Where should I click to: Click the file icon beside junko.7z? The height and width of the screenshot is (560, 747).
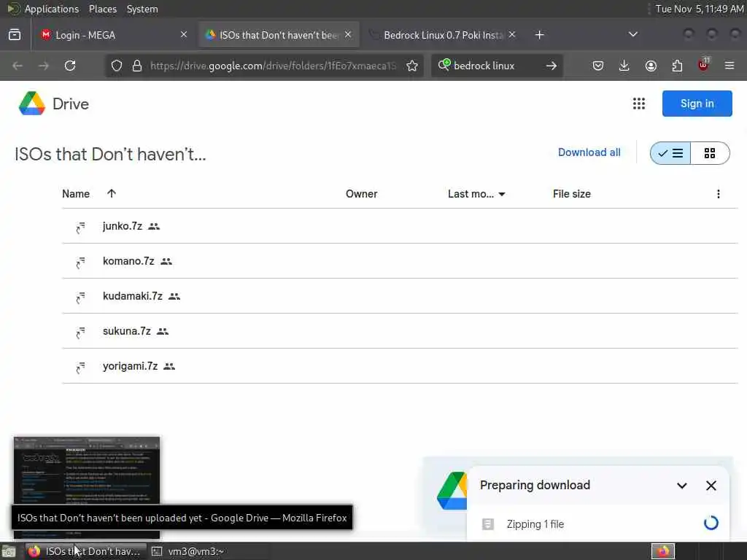pyautogui.click(x=80, y=227)
